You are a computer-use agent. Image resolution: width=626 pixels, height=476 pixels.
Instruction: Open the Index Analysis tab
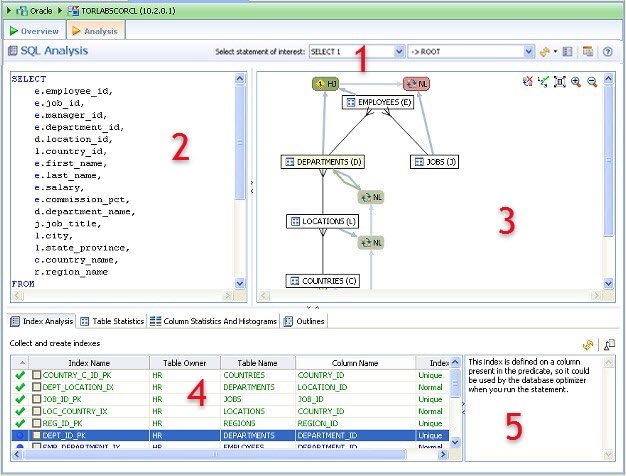point(42,321)
